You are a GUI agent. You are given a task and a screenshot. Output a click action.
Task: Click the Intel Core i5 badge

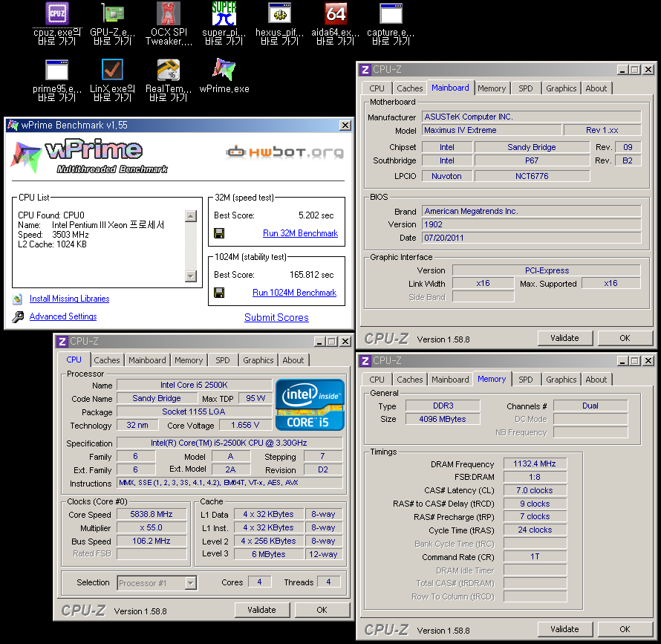(x=310, y=405)
